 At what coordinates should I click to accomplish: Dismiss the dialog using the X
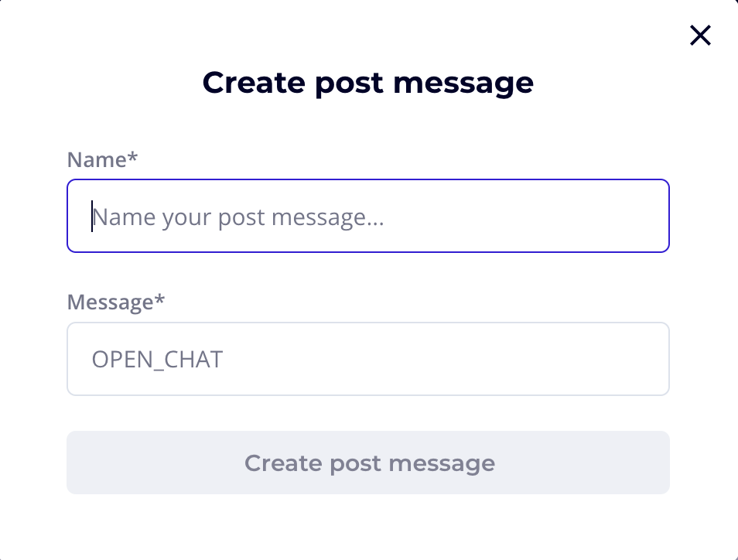tap(700, 35)
